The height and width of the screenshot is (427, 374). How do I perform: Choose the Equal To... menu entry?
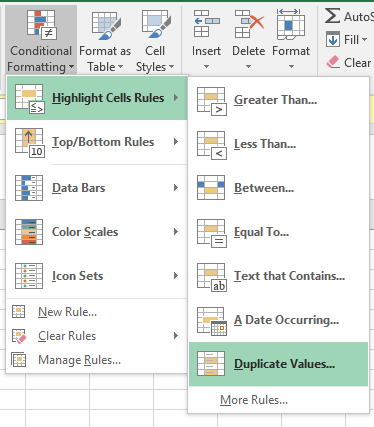tap(278, 232)
